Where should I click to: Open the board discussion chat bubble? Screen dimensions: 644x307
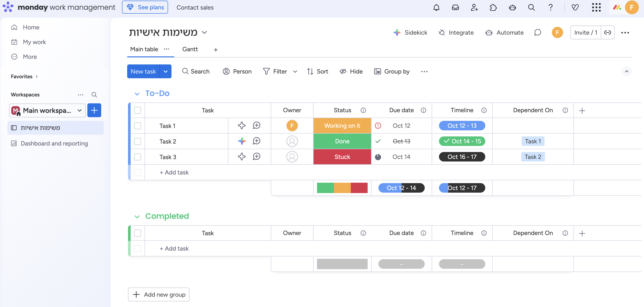[538, 32]
